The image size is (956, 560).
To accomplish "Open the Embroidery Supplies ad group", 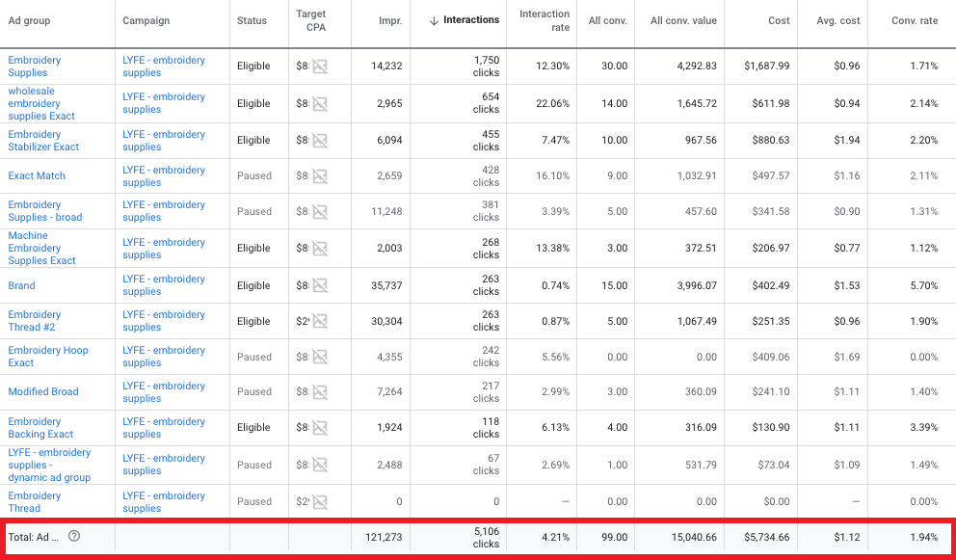I will click(x=35, y=66).
